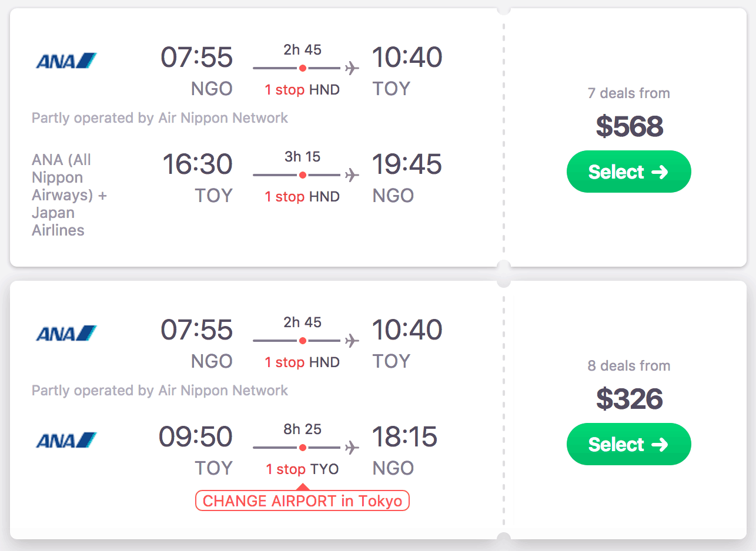Screen dimensions: 756x551
Task: Click the plane icon on the 2h 45 $568 flight
Action: coord(352,68)
